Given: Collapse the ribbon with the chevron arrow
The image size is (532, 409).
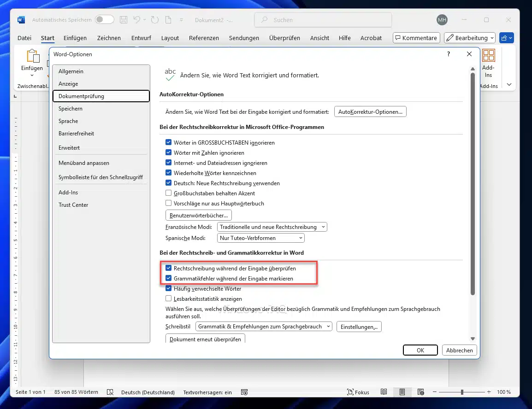Looking at the screenshot, I should [509, 84].
